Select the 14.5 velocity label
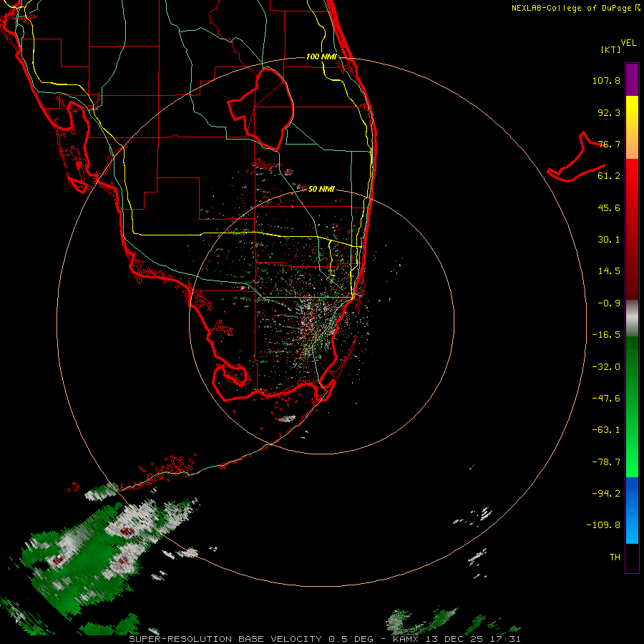Screen dimensions: 644x644 609,271
